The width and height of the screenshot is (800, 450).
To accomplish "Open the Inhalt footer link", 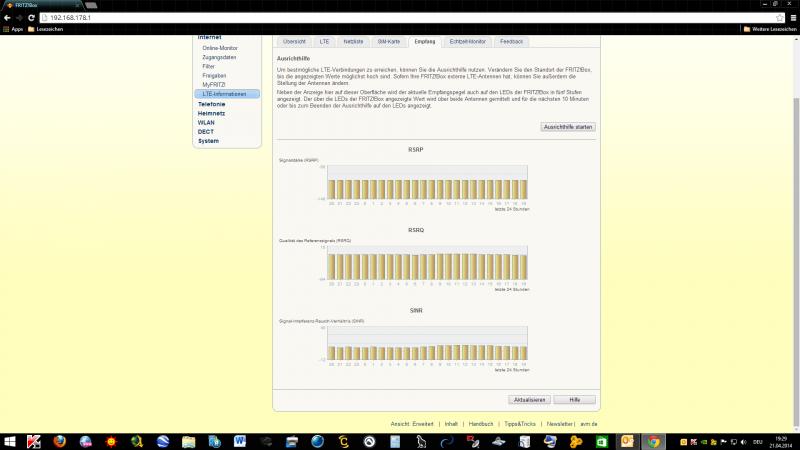I will tap(451, 424).
